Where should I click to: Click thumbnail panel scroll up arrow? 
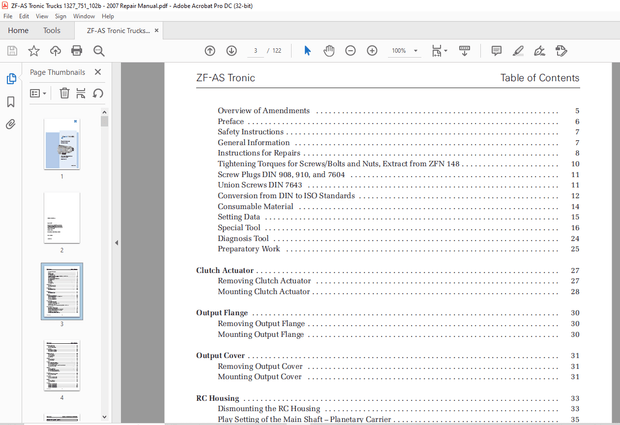click(104, 112)
